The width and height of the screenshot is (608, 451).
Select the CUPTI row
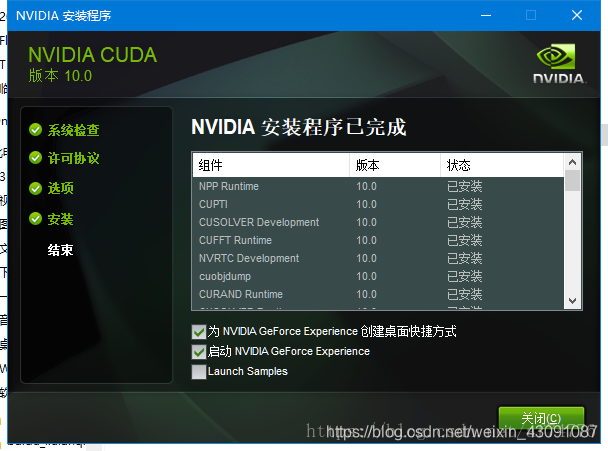point(378,204)
